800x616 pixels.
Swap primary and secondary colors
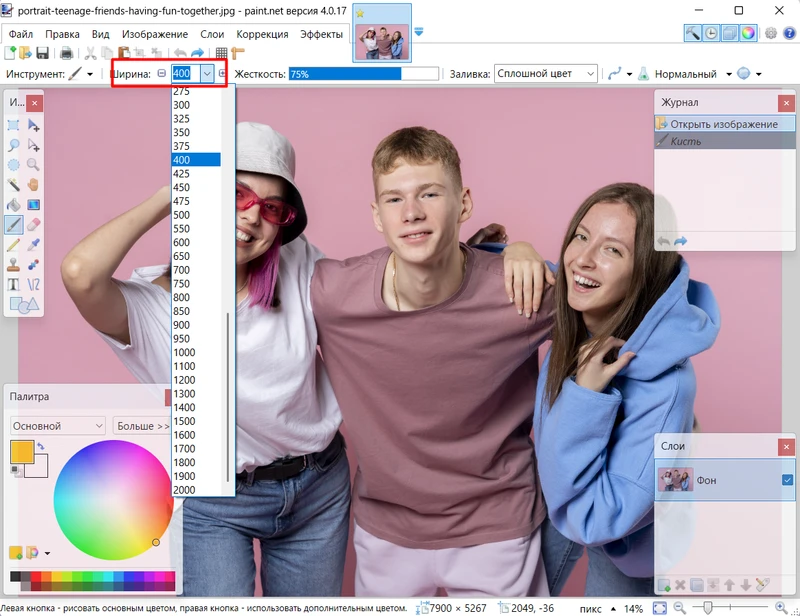(41, 447)
